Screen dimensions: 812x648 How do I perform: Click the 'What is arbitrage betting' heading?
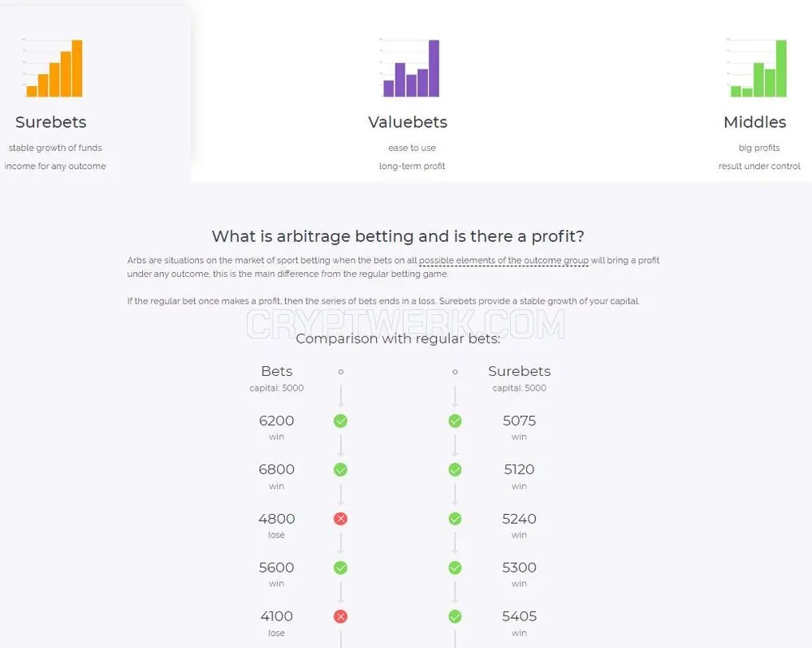[x=398, y=236]
